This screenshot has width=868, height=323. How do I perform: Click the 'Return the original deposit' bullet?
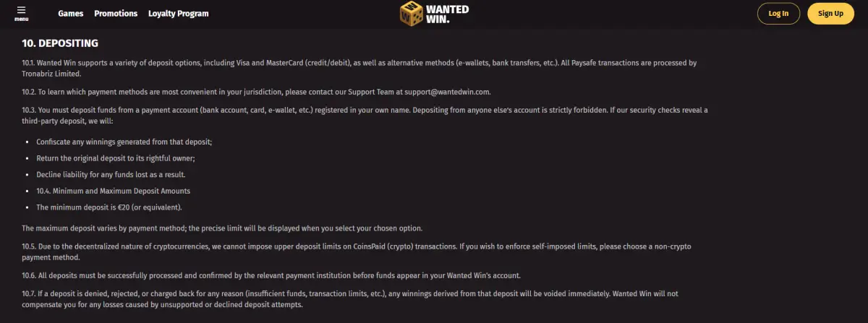[x=116, y=158]
